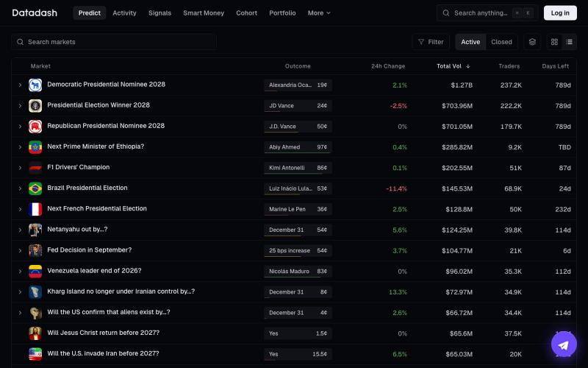Switch to Smart Money tab
The width and height of the screenshot is (588, 368).
(x=204, y=13)
